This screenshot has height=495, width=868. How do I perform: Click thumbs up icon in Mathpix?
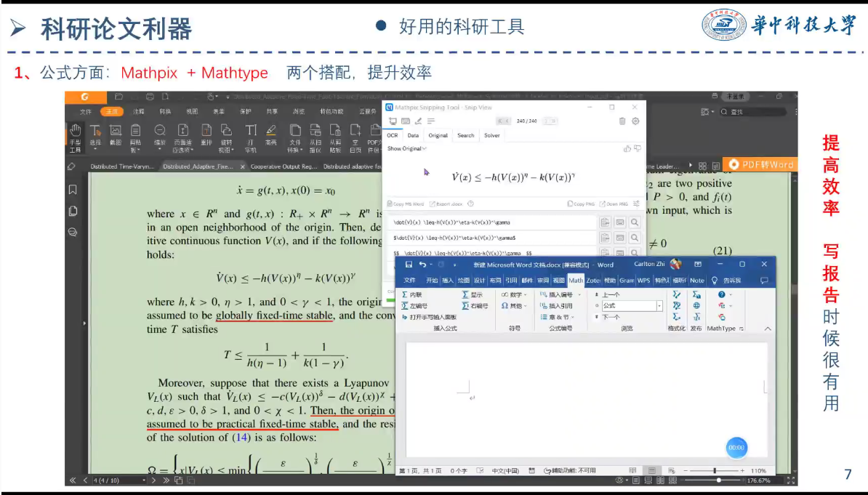pos(627,148)
